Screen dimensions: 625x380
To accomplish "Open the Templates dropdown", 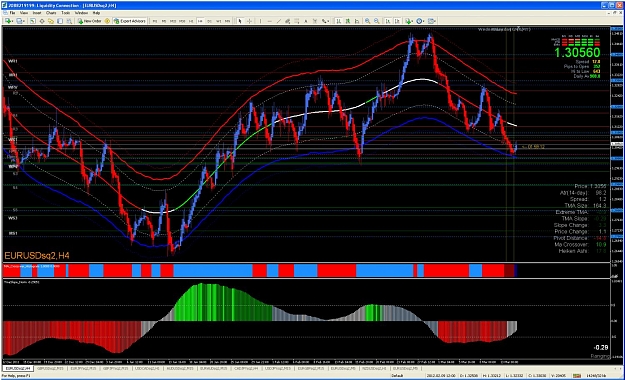I will [x=432, y=21].
